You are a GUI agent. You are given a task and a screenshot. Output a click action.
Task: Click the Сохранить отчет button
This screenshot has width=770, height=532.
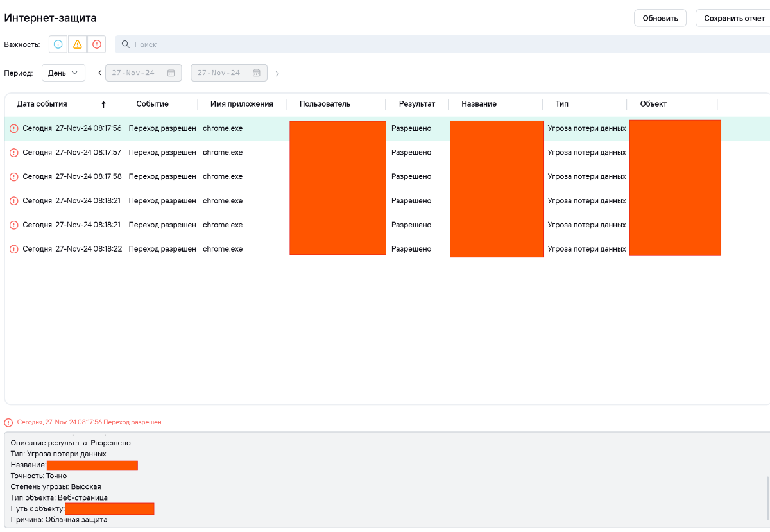pyautogui.click(x=734, y=18)
